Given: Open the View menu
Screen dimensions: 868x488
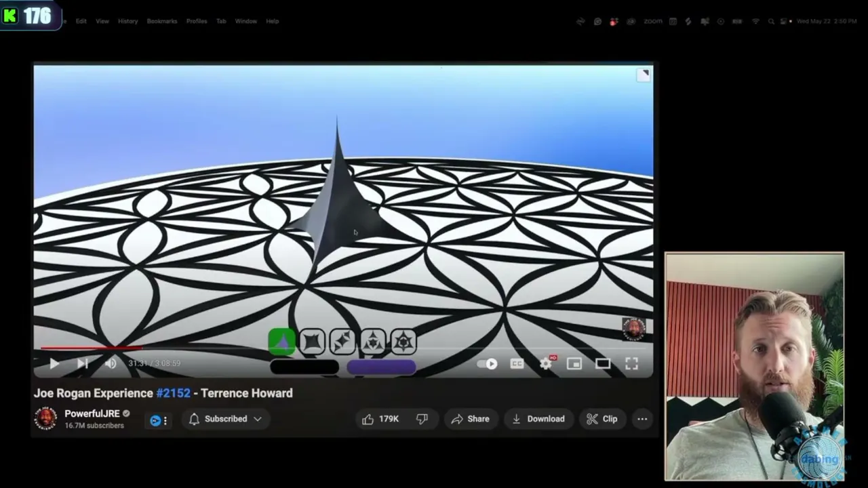Looking at the screenshot, I should coord(102,21).
